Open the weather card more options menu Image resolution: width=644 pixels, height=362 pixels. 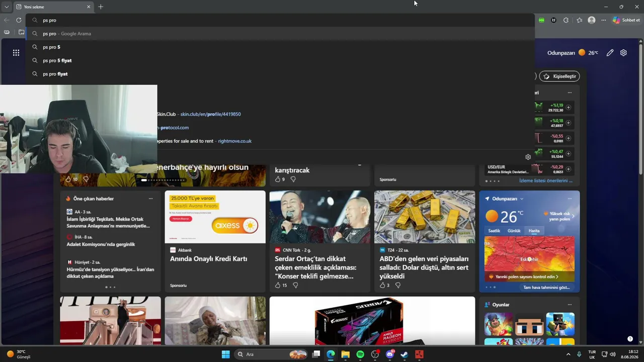tap(570, 199)
